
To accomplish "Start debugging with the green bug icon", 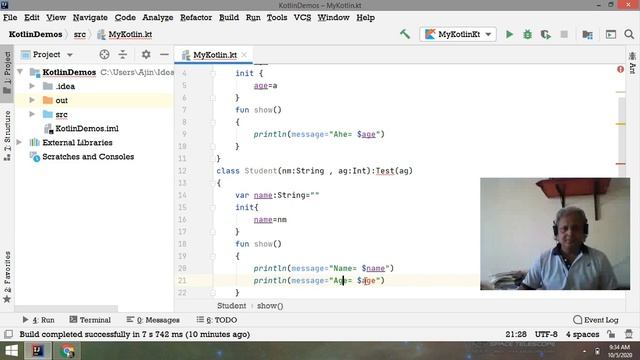I will click(527, 34).
